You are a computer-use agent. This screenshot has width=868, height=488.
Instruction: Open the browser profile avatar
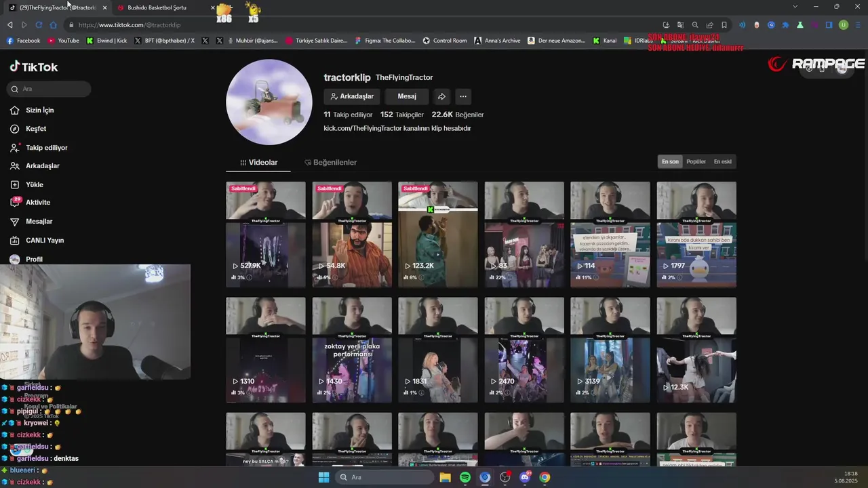844,25
